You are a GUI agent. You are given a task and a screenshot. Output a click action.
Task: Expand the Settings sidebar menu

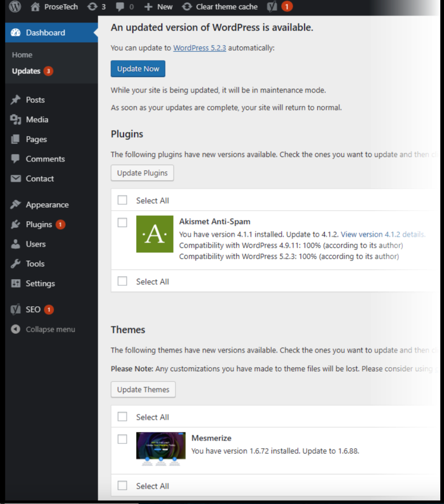[x=40, y=283]
